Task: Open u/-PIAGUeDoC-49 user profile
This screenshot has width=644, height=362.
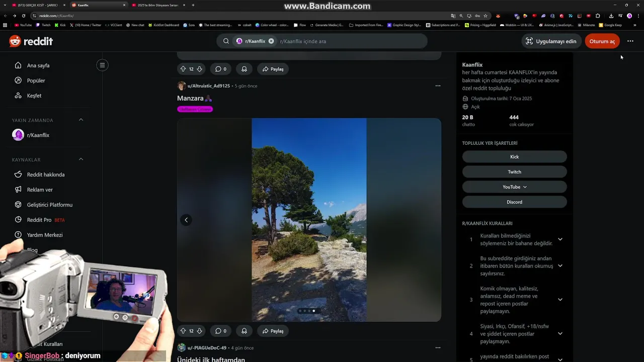Action: pyautogui.click(x=206, y=348)
